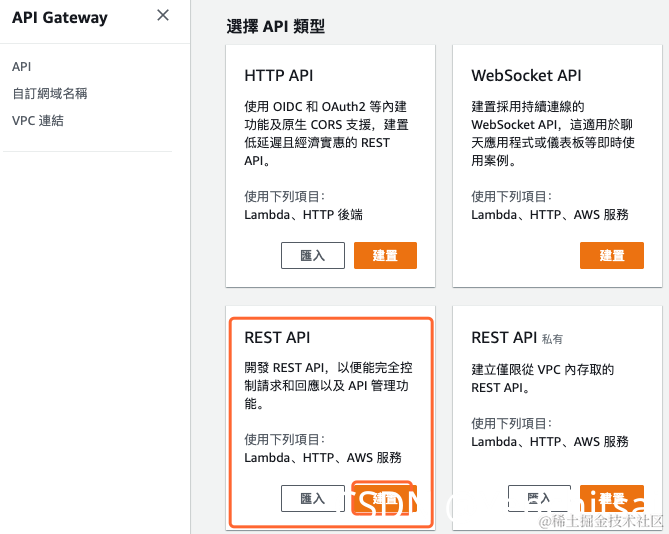Click 匯入 button on HTTP API card
Screen dimensions: 669x534
click(x=313, y=255)
